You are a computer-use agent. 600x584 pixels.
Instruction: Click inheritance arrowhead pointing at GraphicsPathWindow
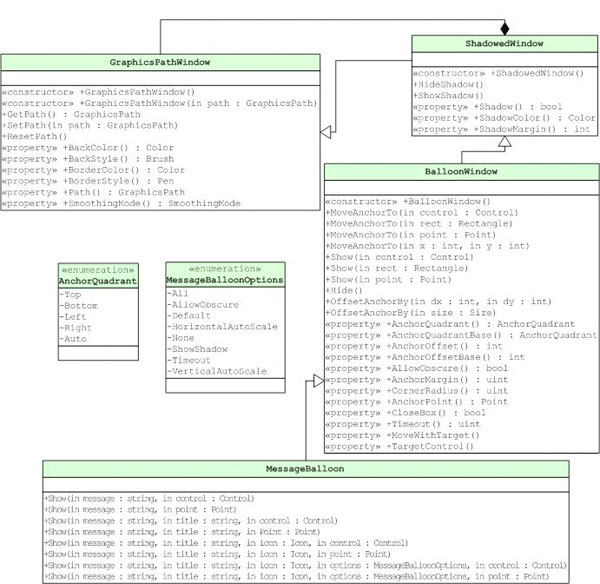326,132
